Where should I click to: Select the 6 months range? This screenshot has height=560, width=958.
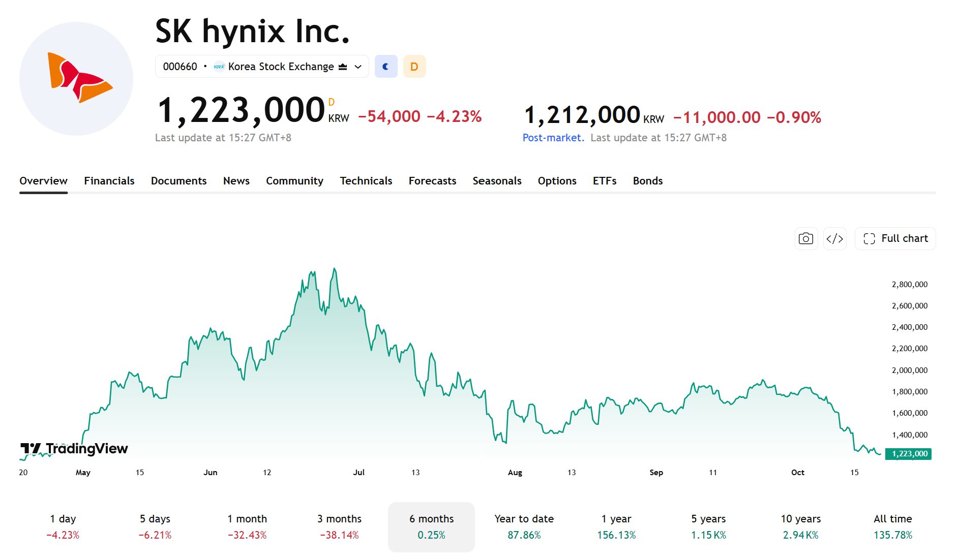pyautogui.click(x=431, y=527)
